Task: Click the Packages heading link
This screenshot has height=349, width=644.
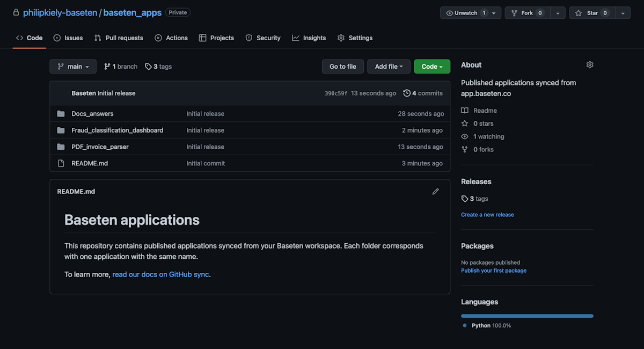Action: 477,246
